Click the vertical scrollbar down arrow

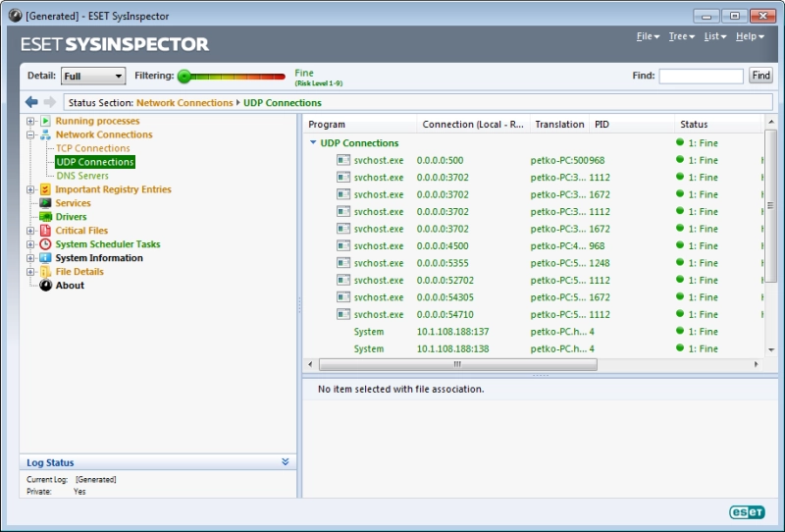click(771, 350)
